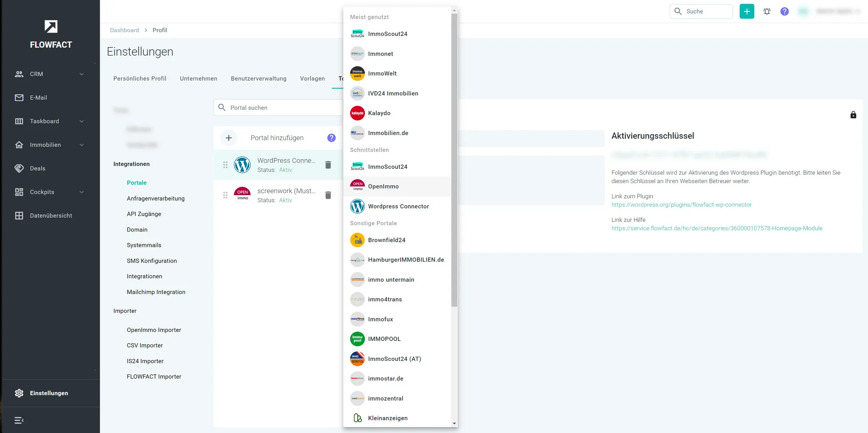This screenshot has height=433, width=868.
Task: Open OpenImmo Importer
Action: pos(154,330)
